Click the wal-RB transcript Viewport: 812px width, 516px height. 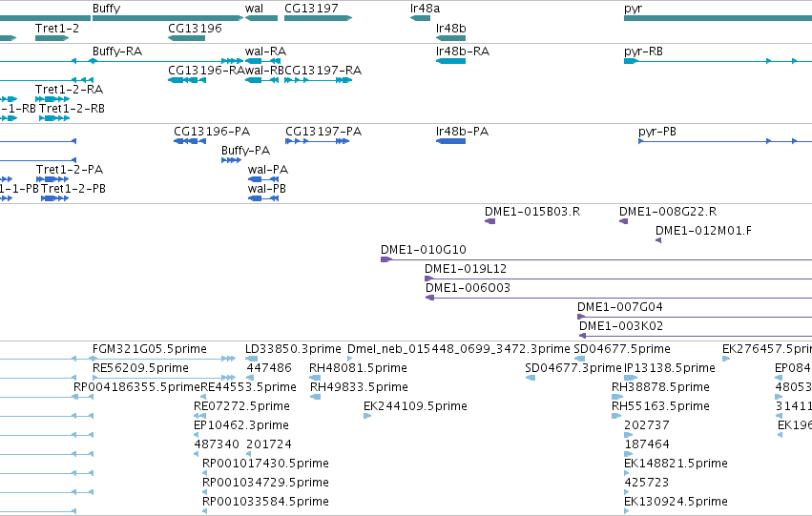262,80
